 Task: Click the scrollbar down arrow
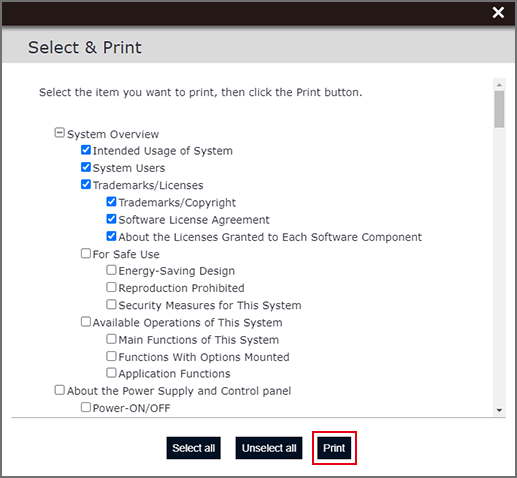pyautogui.click(x=499, y=410)
